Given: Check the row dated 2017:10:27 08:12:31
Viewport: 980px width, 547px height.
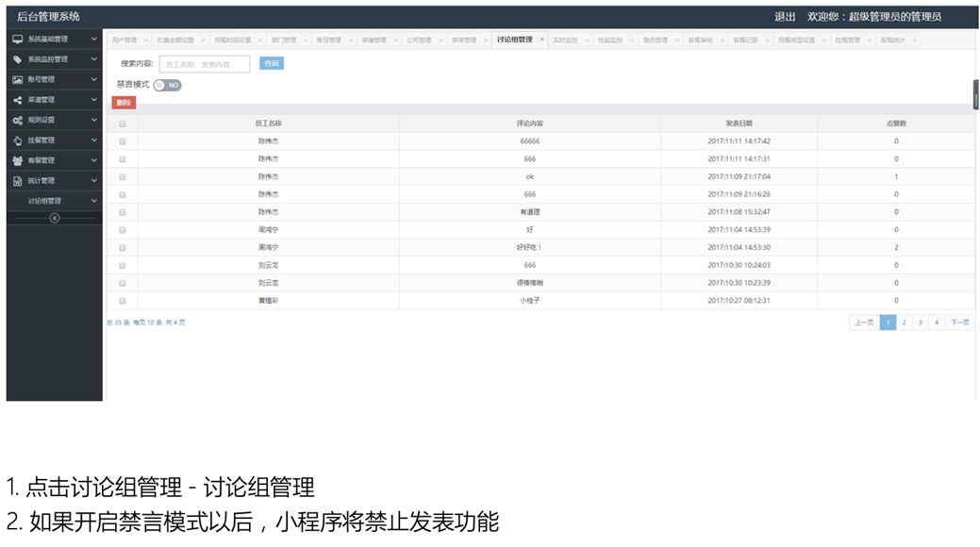Looking at the screenshot, I should click(x=123, y=301).
